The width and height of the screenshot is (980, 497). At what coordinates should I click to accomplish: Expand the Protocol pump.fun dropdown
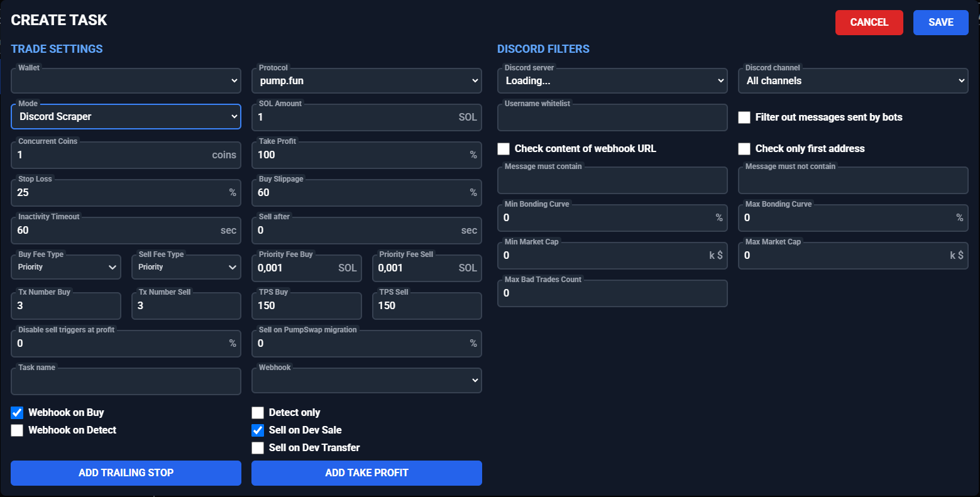tap(366, 81)
